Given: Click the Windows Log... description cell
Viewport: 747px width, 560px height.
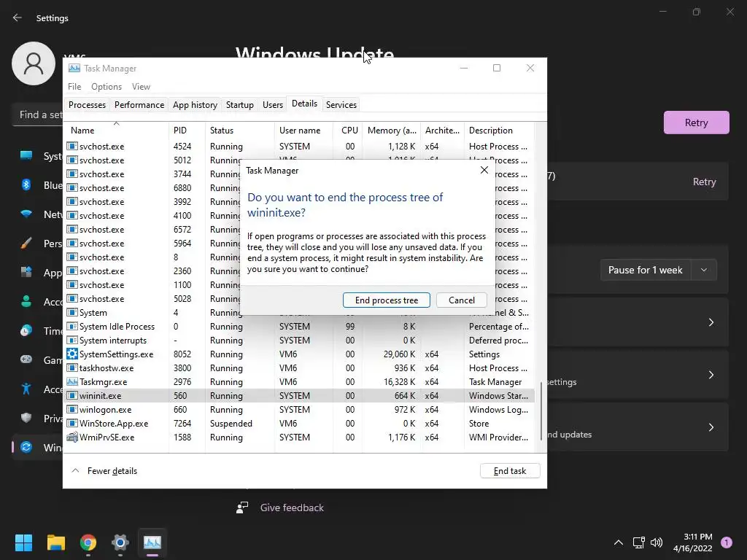Looking at the screenshot, I should 498,409.
